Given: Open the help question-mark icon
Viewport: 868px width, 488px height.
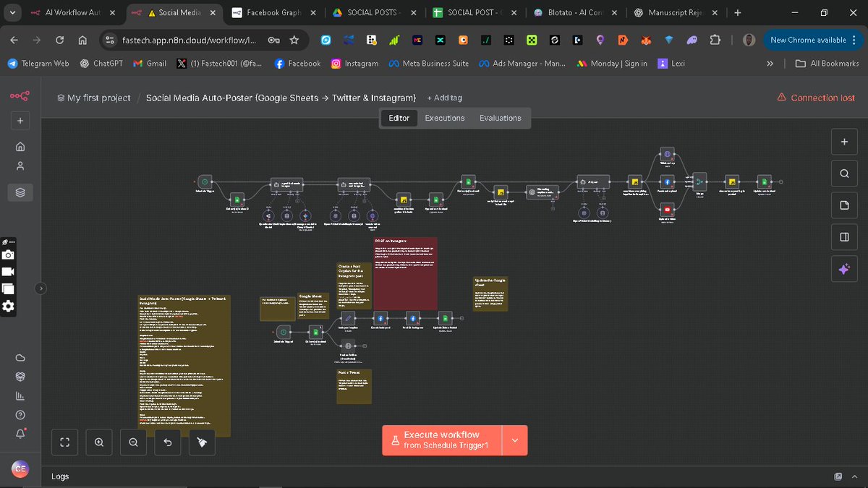Looking at the screenshot, I should point(20,414).
